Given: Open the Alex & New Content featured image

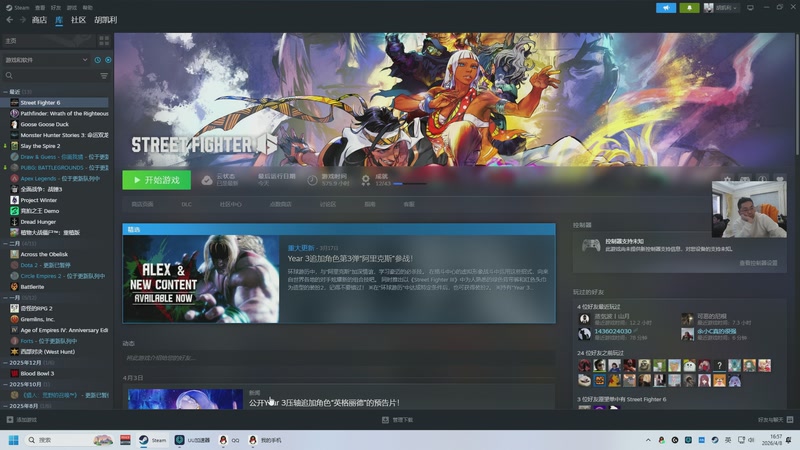Looking at the screenshot, I should 201,279.
